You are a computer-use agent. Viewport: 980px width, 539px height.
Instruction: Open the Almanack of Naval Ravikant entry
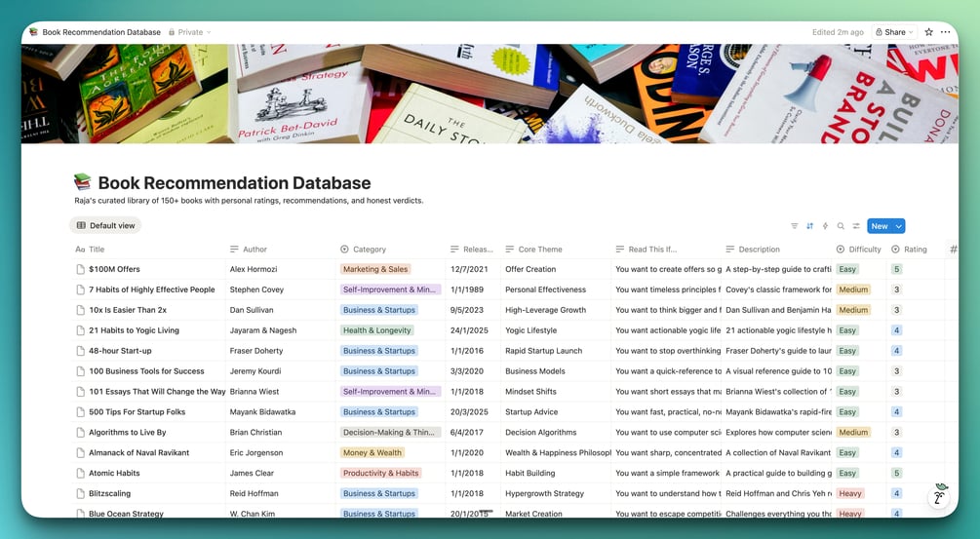coord(138,453)
